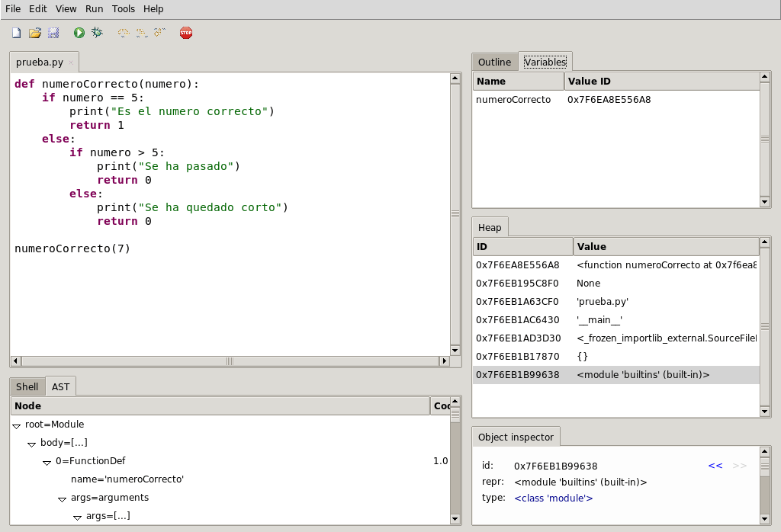Select the AST tab
Screen dimensions: 781x532
[x=61, y=386]
